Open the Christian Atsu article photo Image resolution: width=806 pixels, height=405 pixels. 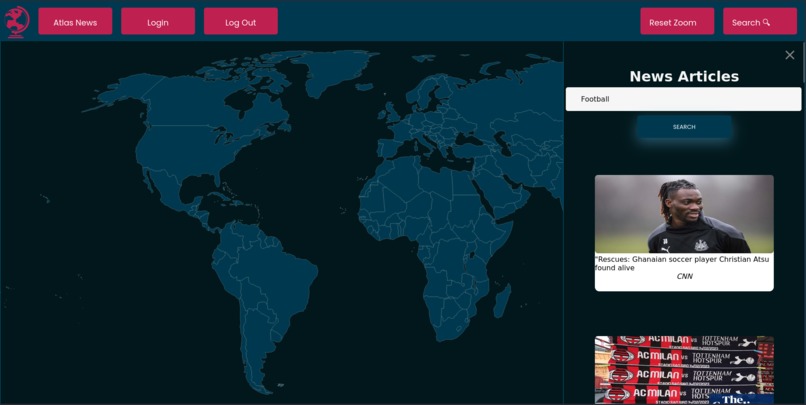click(x=684, y=214)
